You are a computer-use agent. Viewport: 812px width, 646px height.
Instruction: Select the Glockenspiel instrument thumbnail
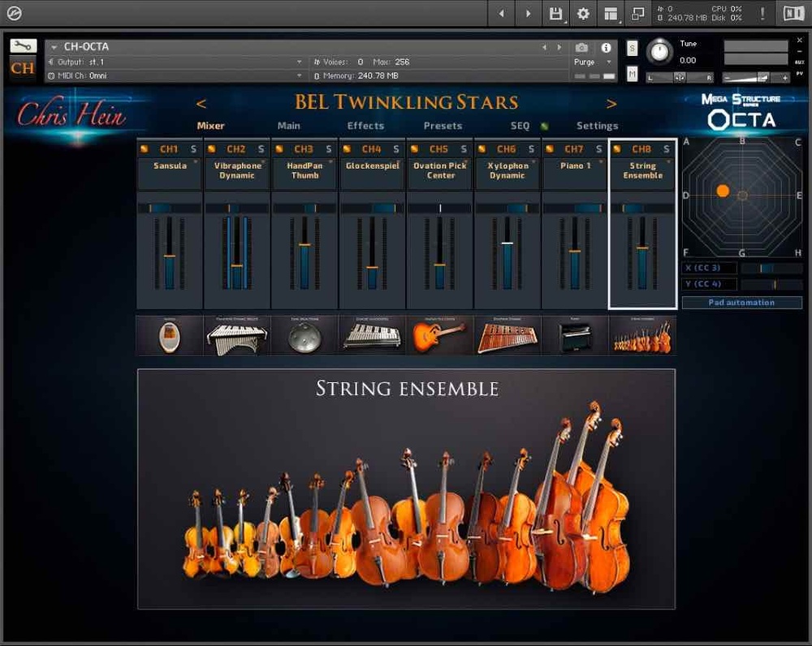pos(372,335)
